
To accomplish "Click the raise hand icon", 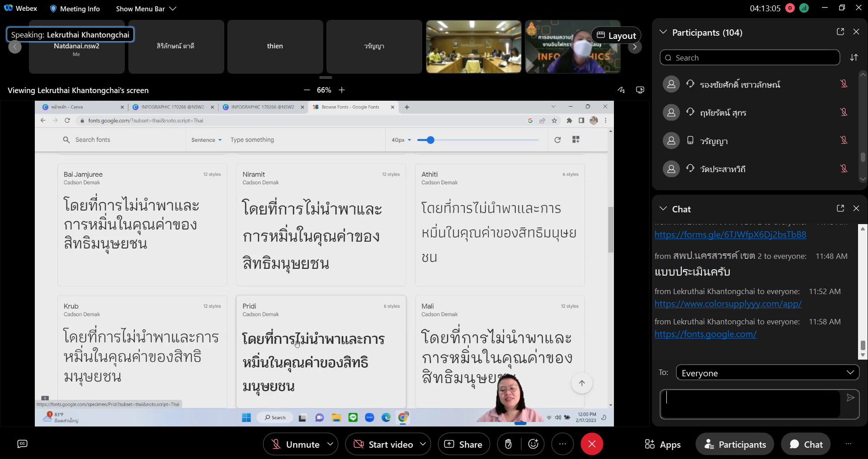I will coord(509,445).
